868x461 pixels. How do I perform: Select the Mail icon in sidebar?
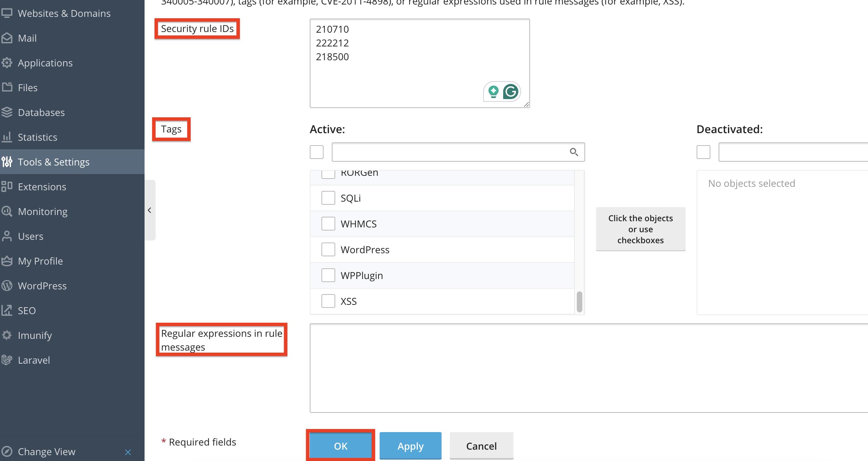tap(7, 38)
